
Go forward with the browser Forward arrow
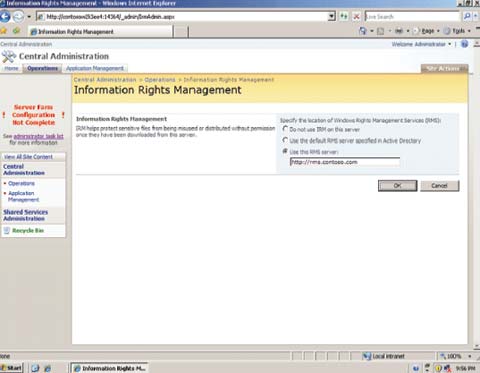pyautogui.click(x=19, y=16)
